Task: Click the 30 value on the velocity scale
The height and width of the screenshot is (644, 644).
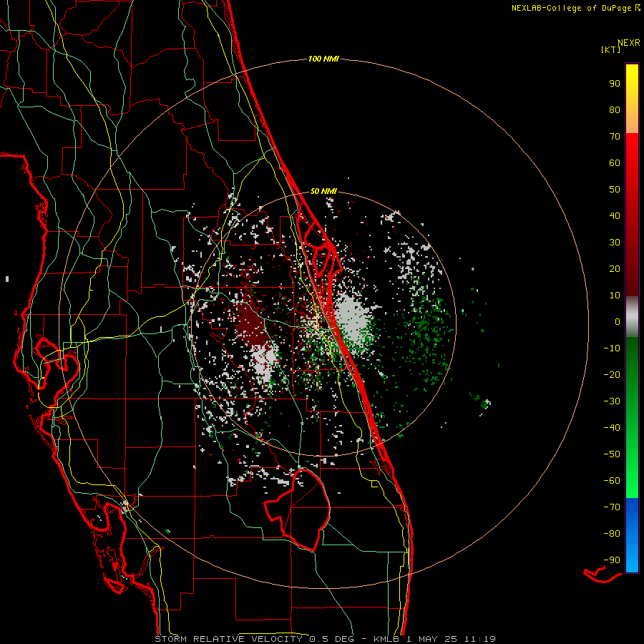Action: (615, 243)
